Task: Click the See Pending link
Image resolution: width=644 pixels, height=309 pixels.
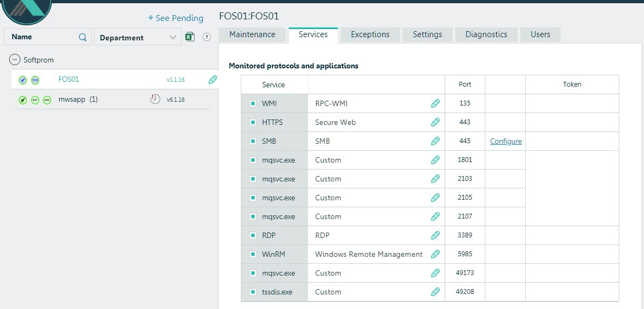Action: 176,18
